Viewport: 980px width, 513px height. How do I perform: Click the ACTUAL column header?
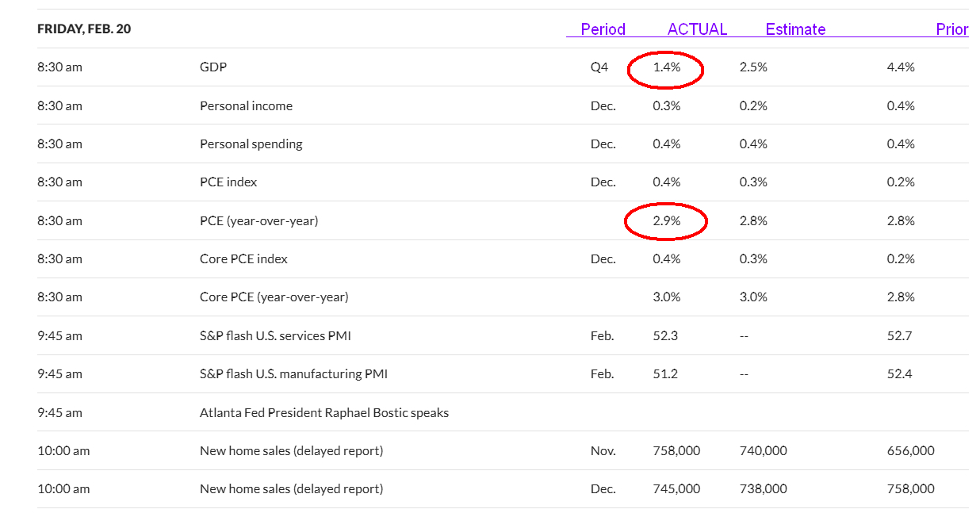click(697, 29)
